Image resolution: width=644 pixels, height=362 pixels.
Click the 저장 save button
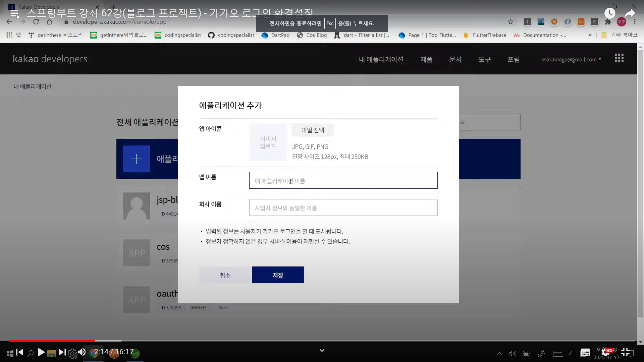(x=278, y=275)
